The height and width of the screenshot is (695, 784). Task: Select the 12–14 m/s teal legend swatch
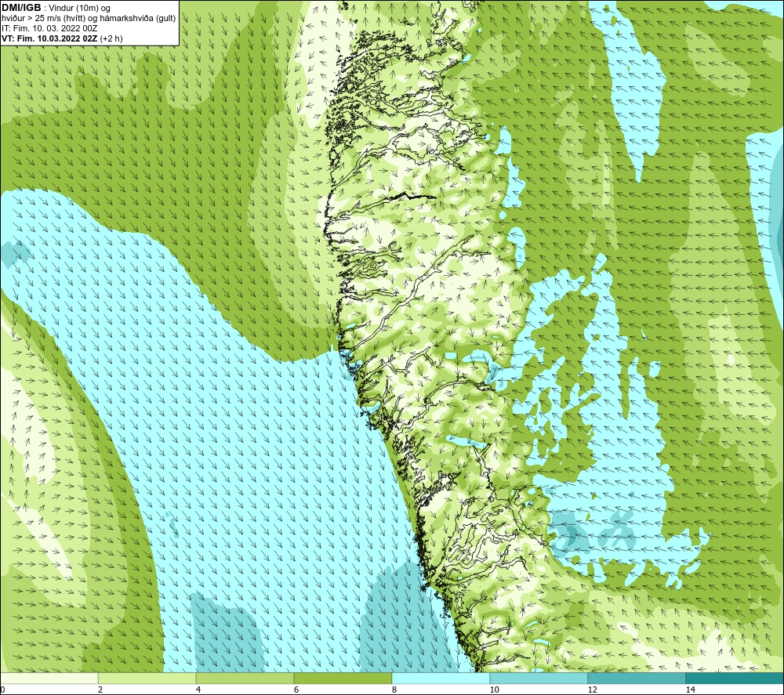point(637,678)
